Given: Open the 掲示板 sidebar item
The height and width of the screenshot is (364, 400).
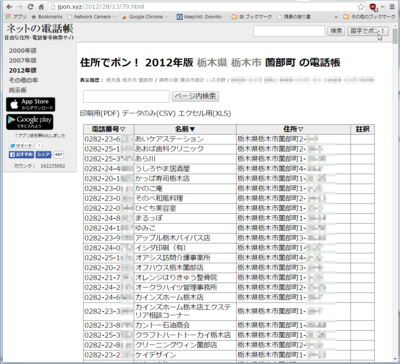Looking at the screenshot, I should 18,90.
